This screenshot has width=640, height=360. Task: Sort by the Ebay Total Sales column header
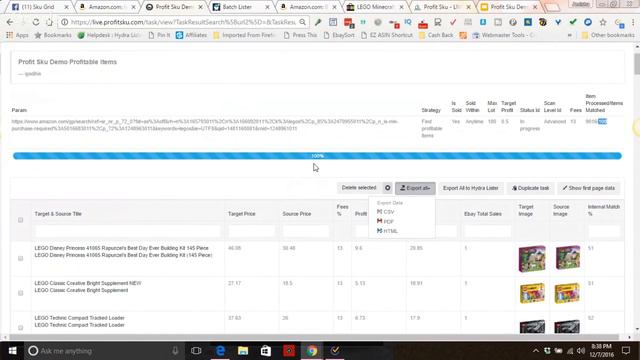tap(482, 214)
